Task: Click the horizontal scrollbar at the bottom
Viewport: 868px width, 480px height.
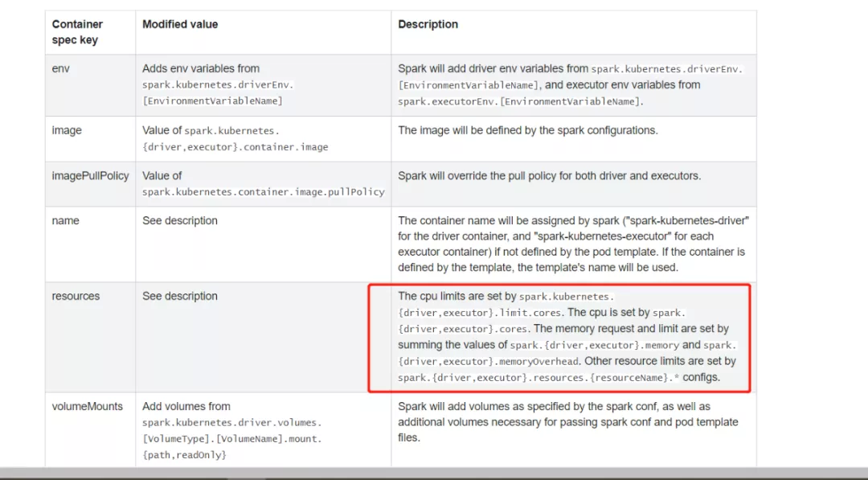Action: [x=434, y=474]
